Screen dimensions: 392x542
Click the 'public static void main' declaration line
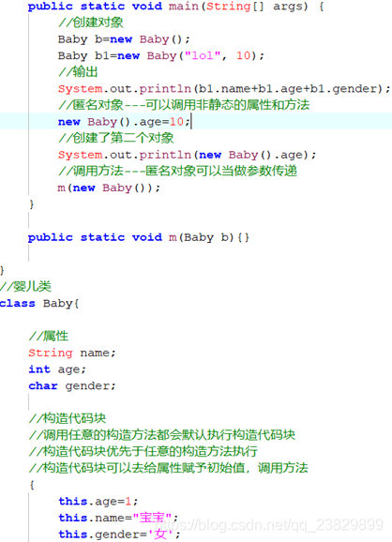click(x=175, y=7)
